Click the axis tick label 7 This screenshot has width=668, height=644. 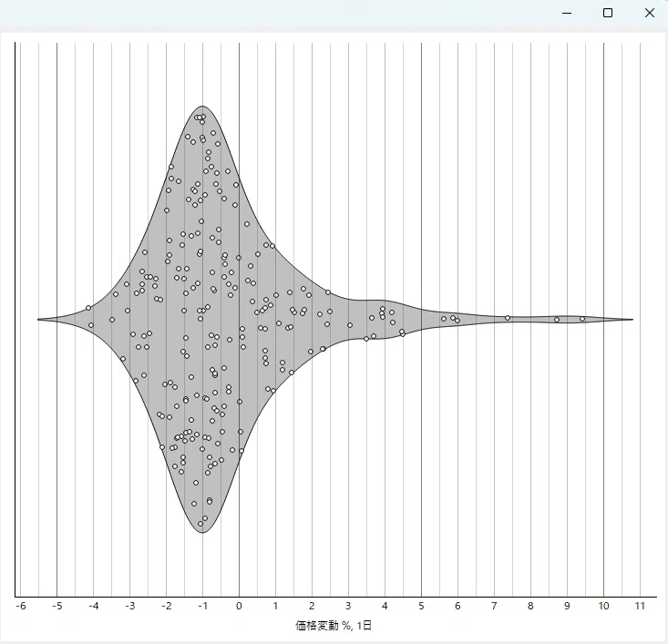tap(494, 606)
